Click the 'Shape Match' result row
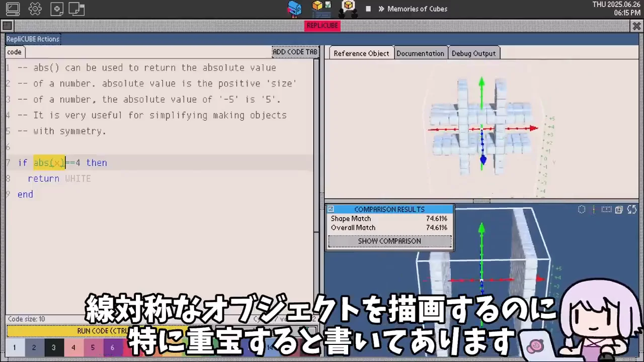 (x=389, y=219)
